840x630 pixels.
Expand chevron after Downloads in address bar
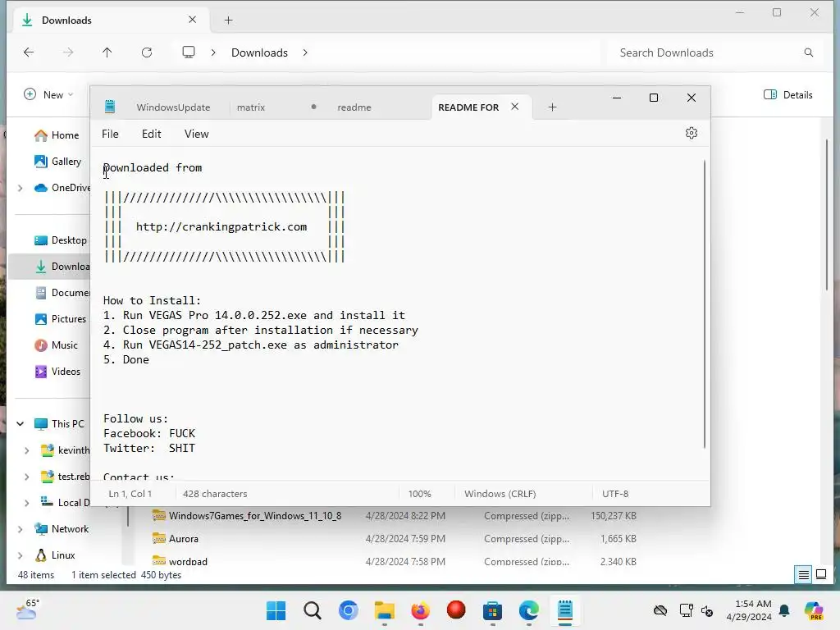click(x=305, y=52)
